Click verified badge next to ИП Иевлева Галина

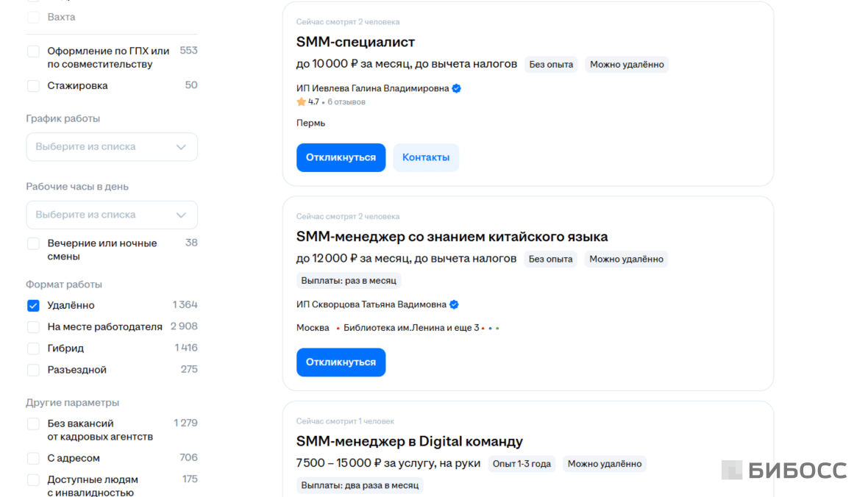pos(455,87)
